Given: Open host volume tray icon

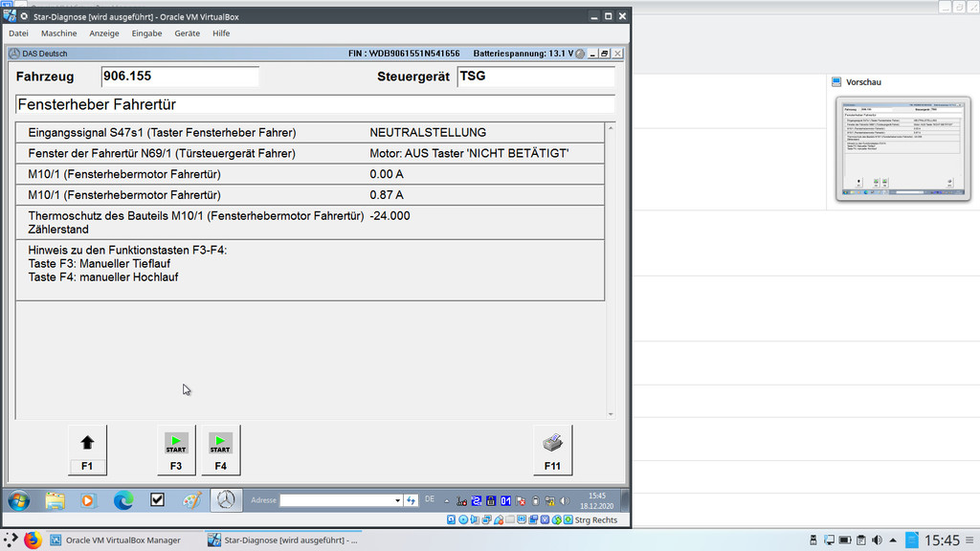Looking at the screenshot, I should [877, 540].
